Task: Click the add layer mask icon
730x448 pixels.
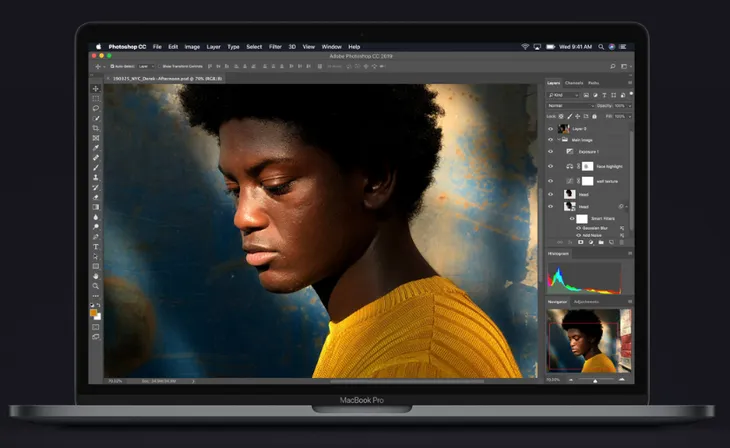Action: coord(581,242)
